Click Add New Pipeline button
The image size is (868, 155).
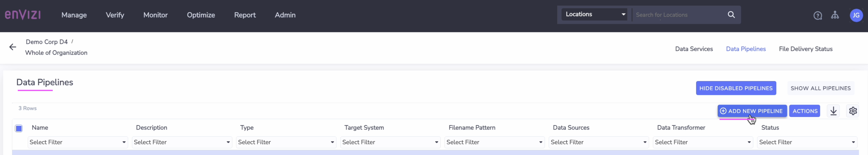(x=752, y=111)
